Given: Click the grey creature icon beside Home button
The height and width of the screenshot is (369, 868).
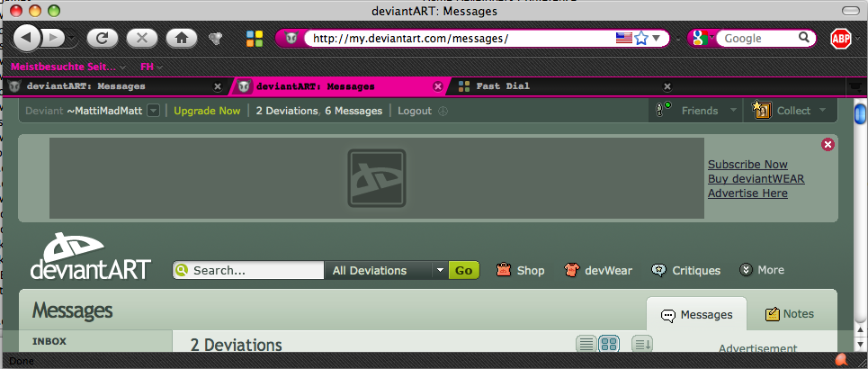Looking at the screenshot, I should click(x=215, y=38).
